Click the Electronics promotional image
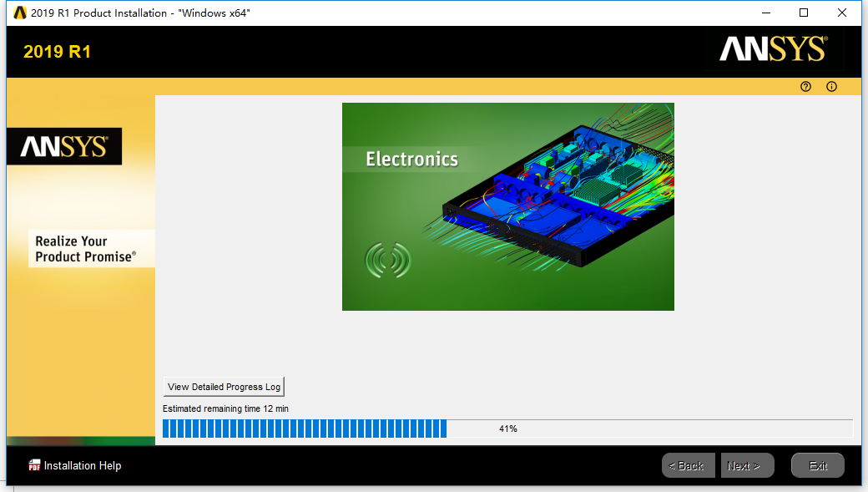 pos(508,206)
